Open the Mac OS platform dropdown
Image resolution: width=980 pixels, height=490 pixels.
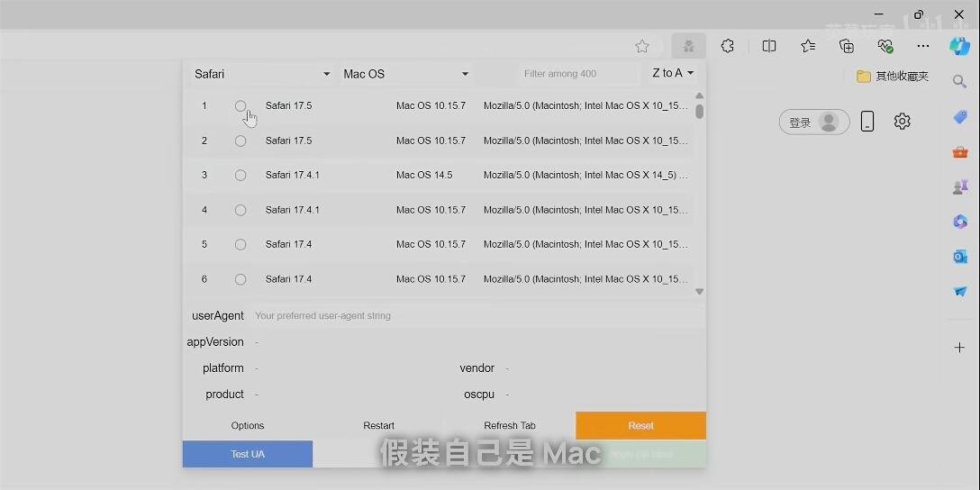tap(405, 74)
